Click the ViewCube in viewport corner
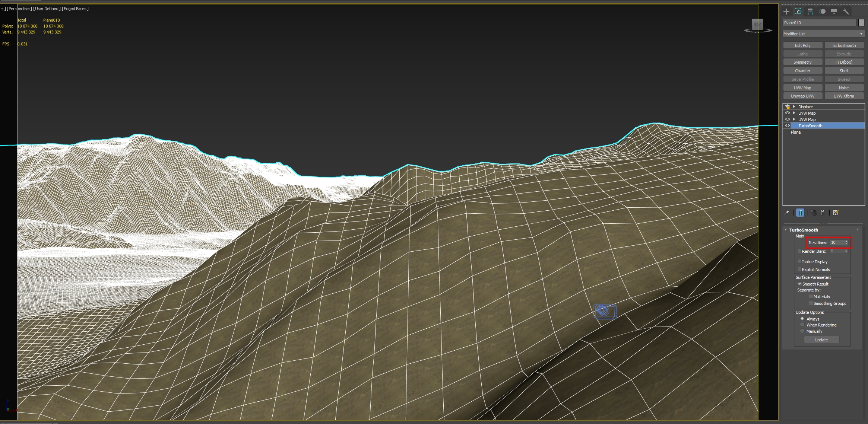This screenshot has width=868, height=424. coord(757,25)
